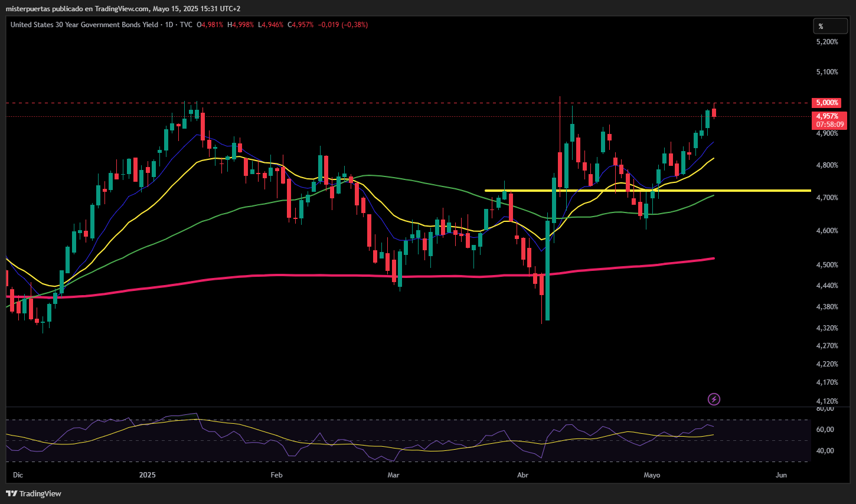Click the Feb label on time axis

pos(276,475)
